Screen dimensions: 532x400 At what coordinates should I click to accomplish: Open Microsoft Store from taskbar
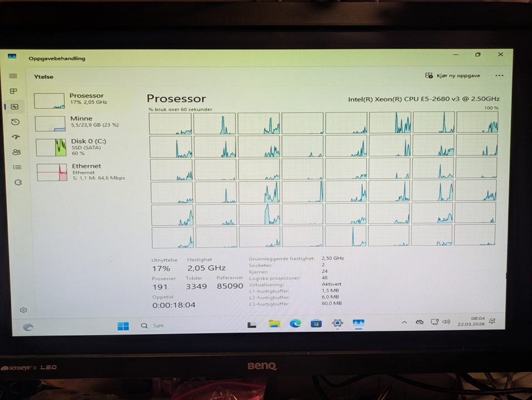(x=316, y=323)
